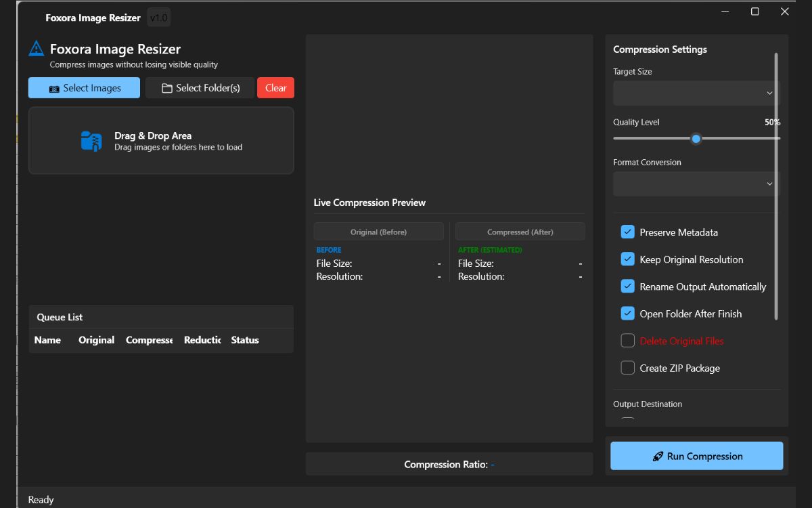Choose Select Folder(s) button
Screen dimensions: 812x508
pos(200,88)
